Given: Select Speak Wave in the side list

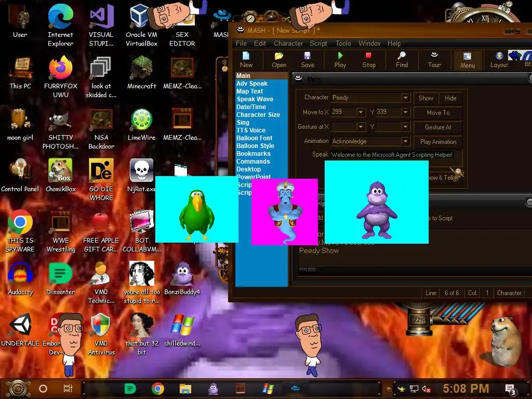Looking at the screenshot, I should coord(262,99).
